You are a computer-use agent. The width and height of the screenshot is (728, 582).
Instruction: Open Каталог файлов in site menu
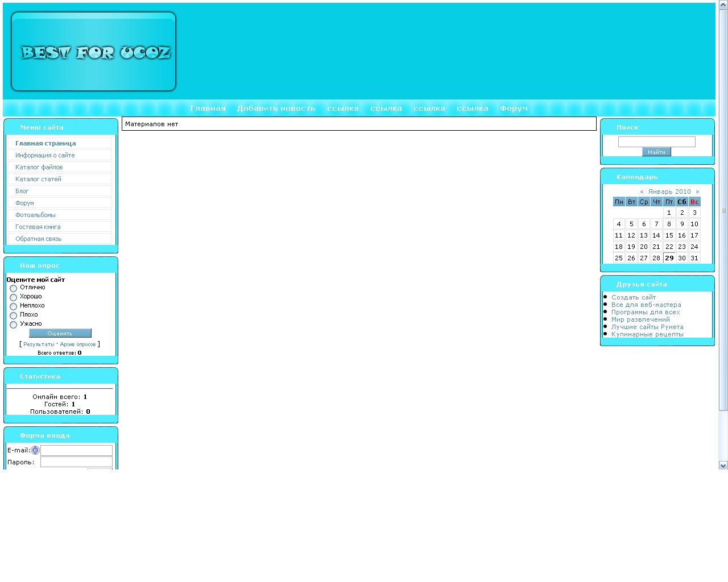(x=39, y=167)
